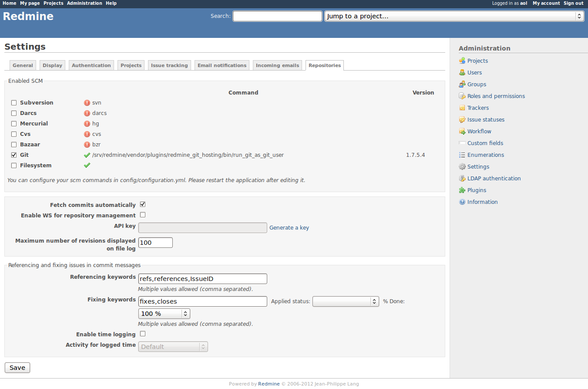Switch to the General tab
This screenshot has width=588, height=389.
tap(23, 65)
